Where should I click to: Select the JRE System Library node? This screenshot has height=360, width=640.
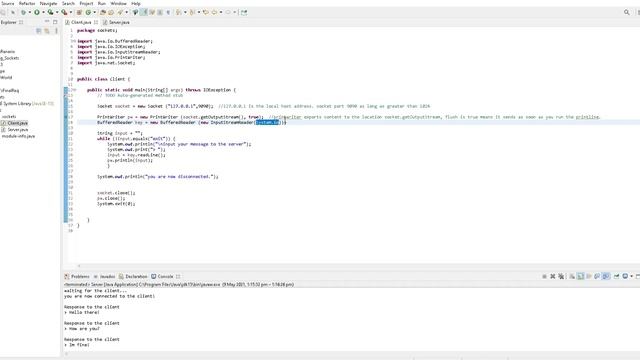coord(28,103)
